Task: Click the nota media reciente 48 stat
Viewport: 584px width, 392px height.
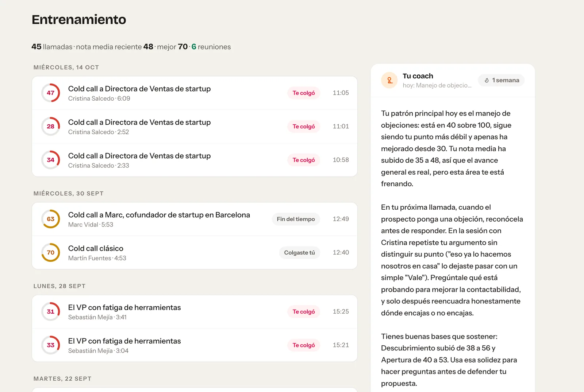Action: tap(115, 47)
